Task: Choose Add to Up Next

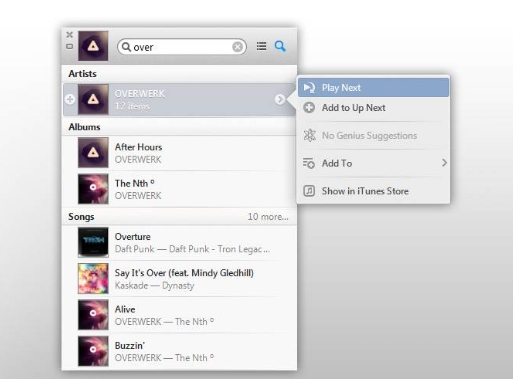Action: 373,108
